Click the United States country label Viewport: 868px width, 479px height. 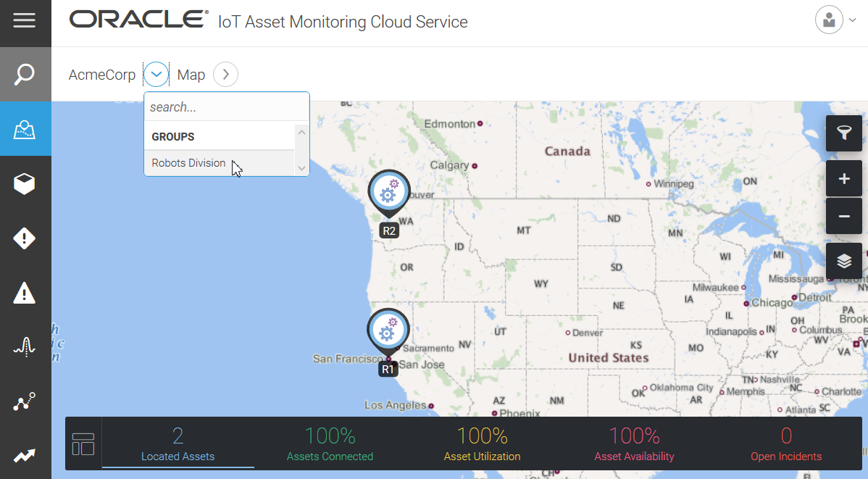609,358
